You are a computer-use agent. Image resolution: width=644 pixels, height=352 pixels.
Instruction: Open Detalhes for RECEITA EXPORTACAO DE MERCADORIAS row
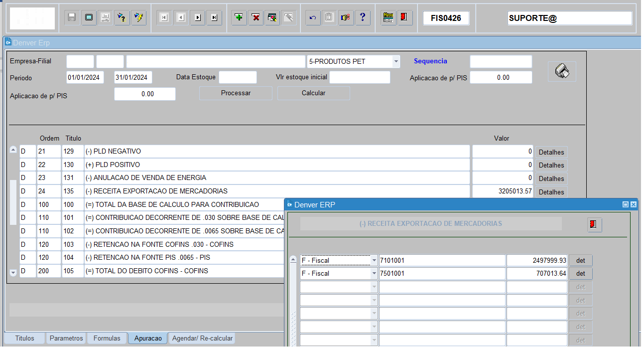point(551,192)
